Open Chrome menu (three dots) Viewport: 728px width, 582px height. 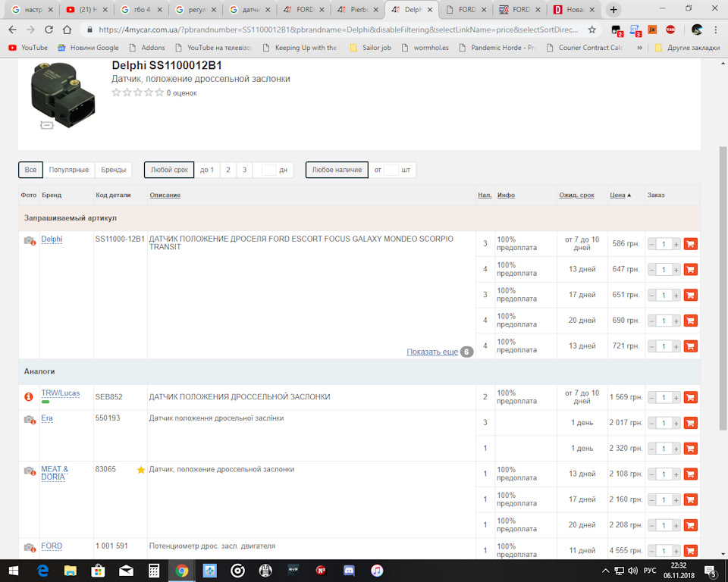pyautogui.click(x=715, y=30)
